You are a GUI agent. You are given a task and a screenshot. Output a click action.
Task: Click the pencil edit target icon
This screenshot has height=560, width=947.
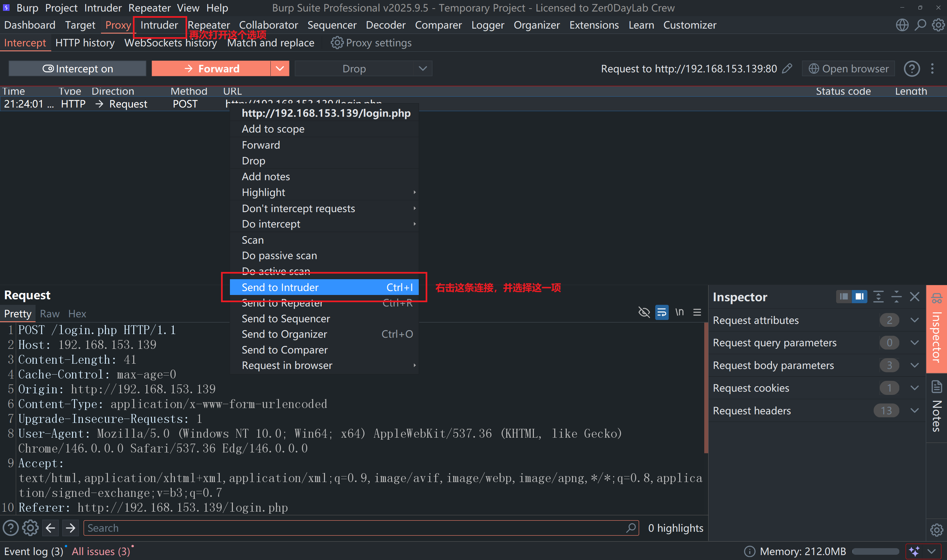coord(787,68)
